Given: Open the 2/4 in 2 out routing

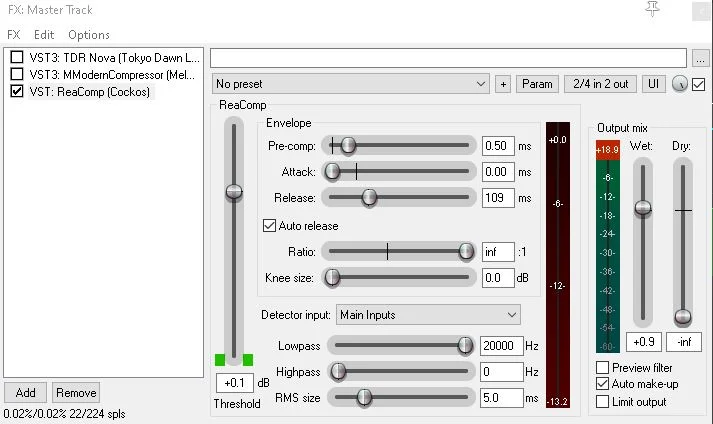Looking at the screenshot, I should [600, 84].
